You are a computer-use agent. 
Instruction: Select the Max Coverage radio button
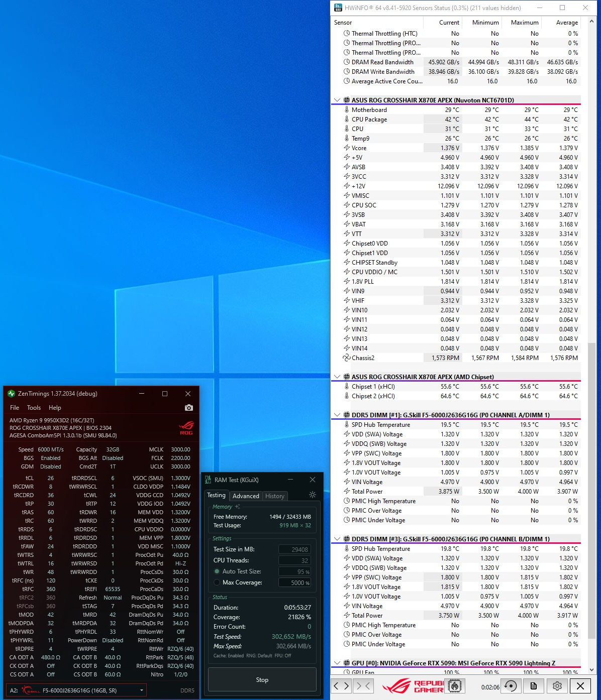pos(217,582)
